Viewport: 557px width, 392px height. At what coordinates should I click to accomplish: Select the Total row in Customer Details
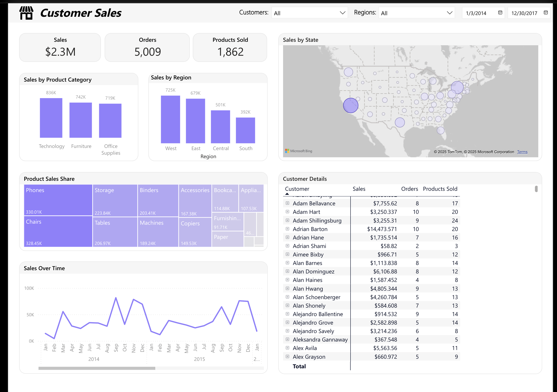299,366
